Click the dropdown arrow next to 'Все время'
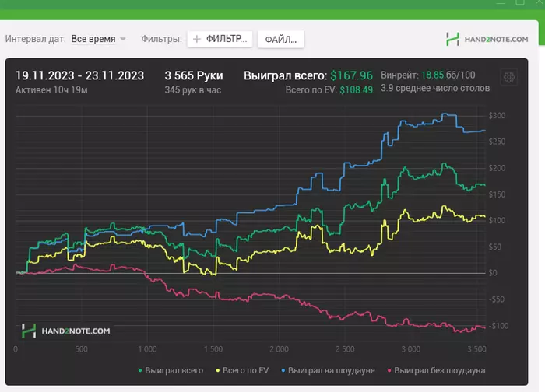Image resolution: width=545 pixels, height=392 pixels. [x=123, y=39]
